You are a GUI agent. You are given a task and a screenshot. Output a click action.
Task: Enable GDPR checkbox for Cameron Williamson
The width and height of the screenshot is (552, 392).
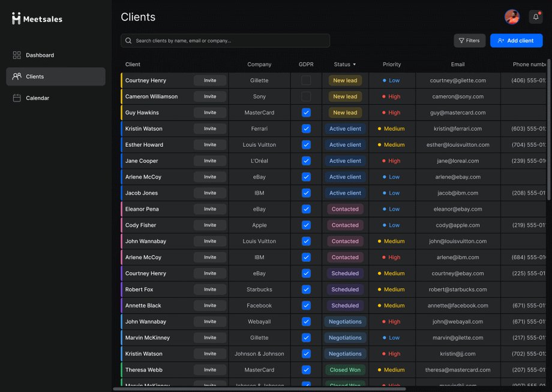click(x=306, y=97)
